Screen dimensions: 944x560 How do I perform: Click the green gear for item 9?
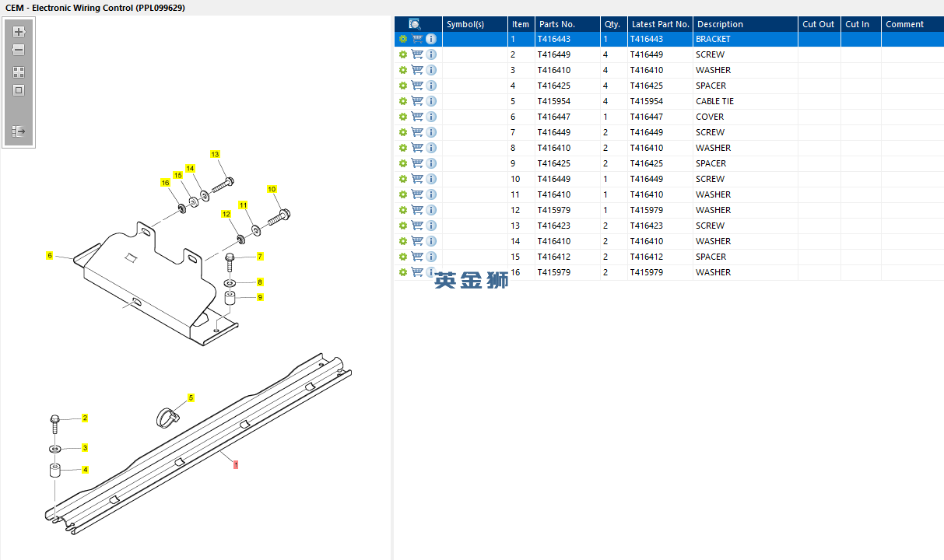[403, 163]
